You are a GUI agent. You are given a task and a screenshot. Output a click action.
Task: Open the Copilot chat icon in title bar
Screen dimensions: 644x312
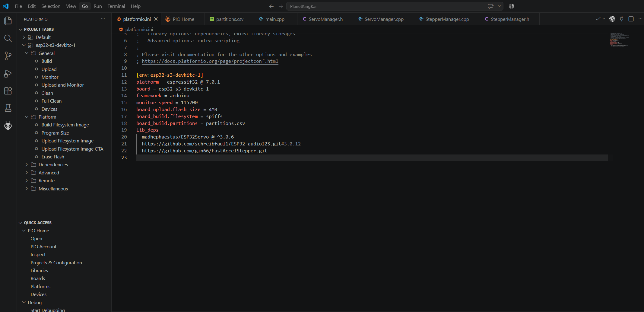pyautogui.click(x=491, y=6)
